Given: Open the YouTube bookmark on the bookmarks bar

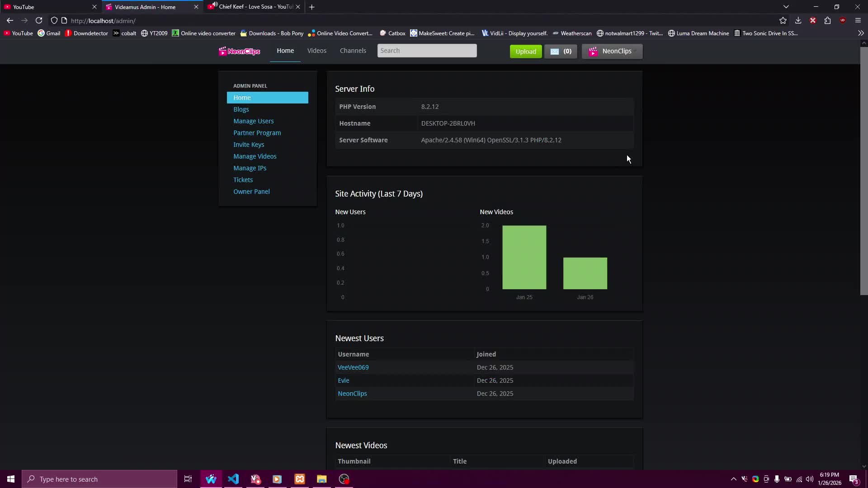Looking at the screenshot, I should tap(18, 33).
